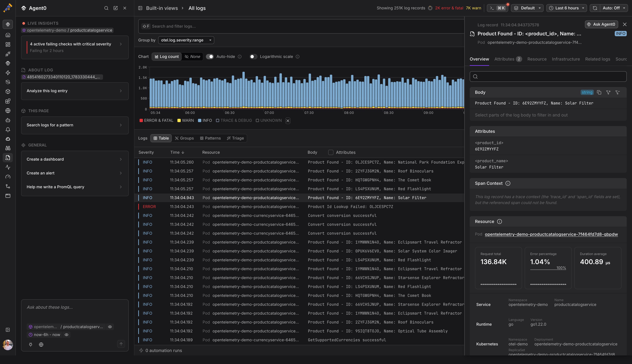Click the plug icon in chat input
Viewport: 632px width, 364px height.
click(30, 345)
